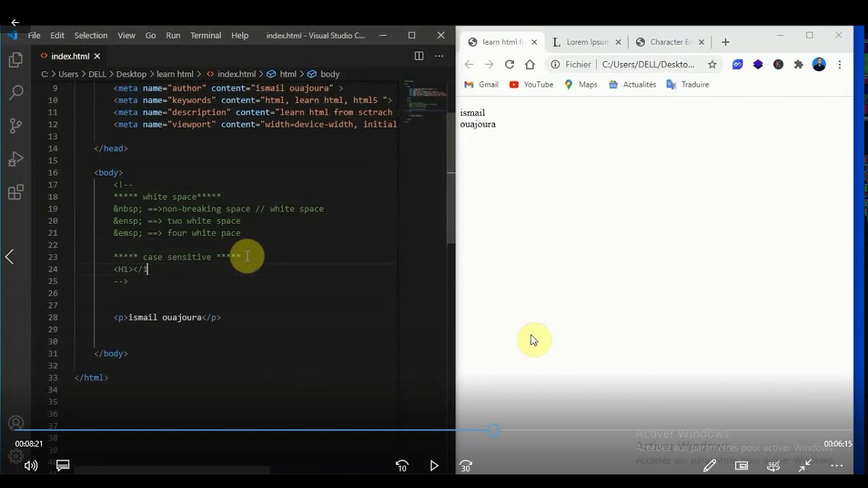Click the Split Editor icon

[419, 56]
